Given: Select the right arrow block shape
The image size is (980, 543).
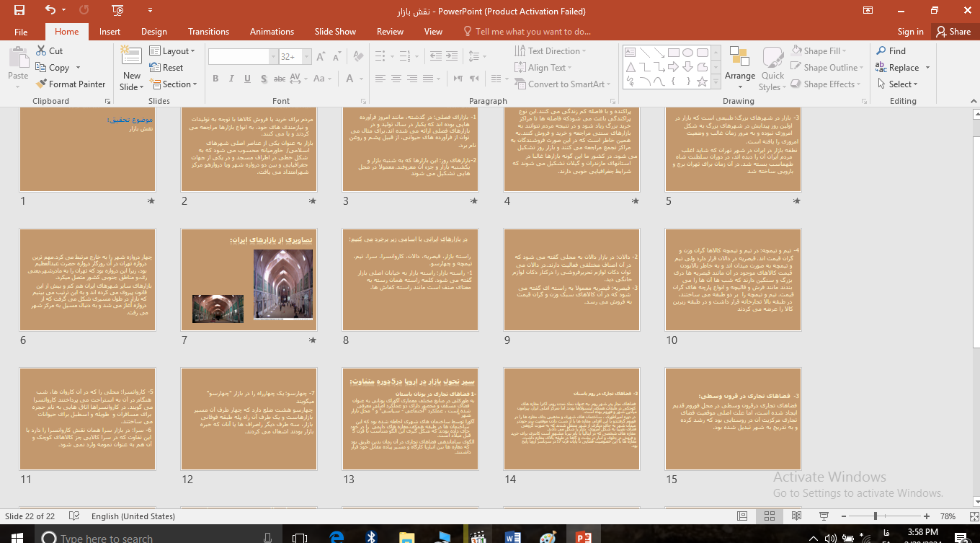Looking at the screenshot, I should tap(673, 67).
